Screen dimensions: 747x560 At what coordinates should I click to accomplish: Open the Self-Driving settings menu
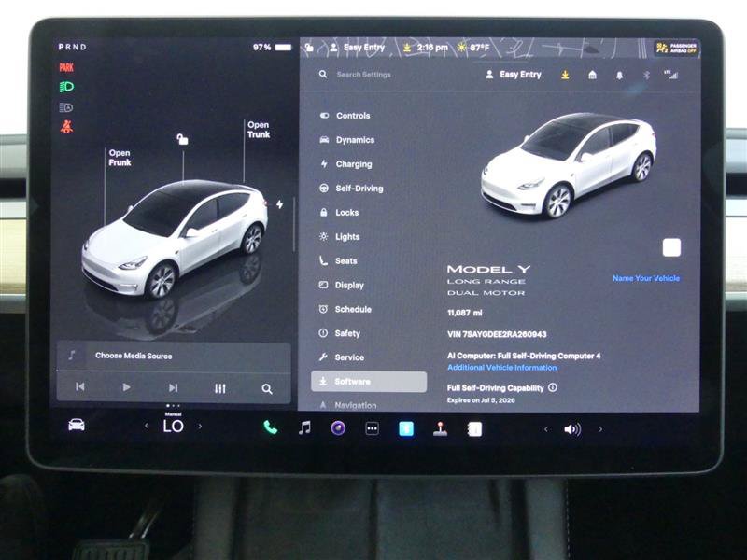point(351,189)
